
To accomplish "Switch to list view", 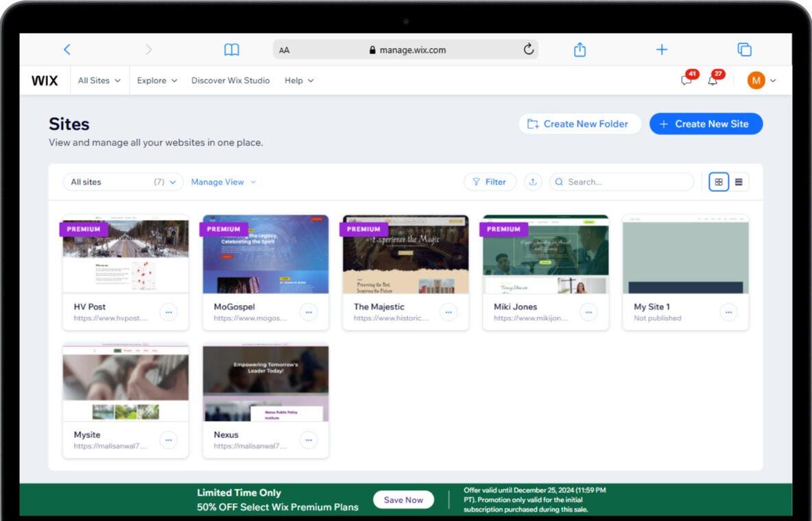I will (739, 182).
